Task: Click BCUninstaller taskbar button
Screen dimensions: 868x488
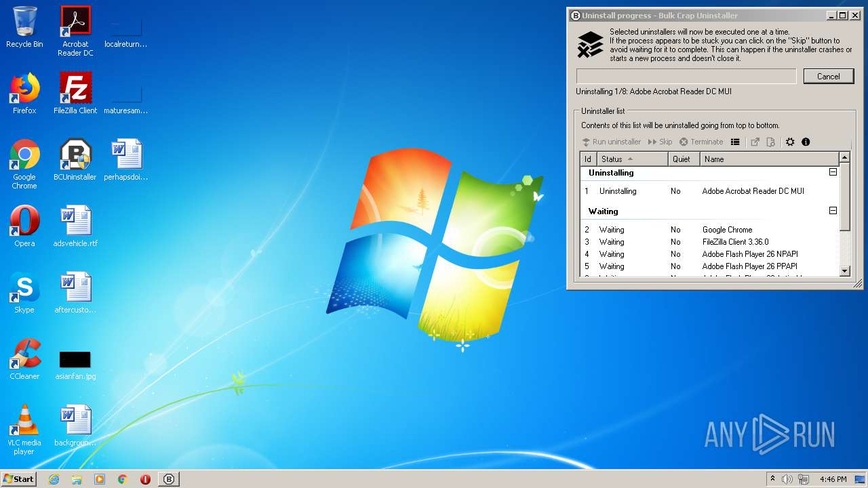Action: point(169,479)
